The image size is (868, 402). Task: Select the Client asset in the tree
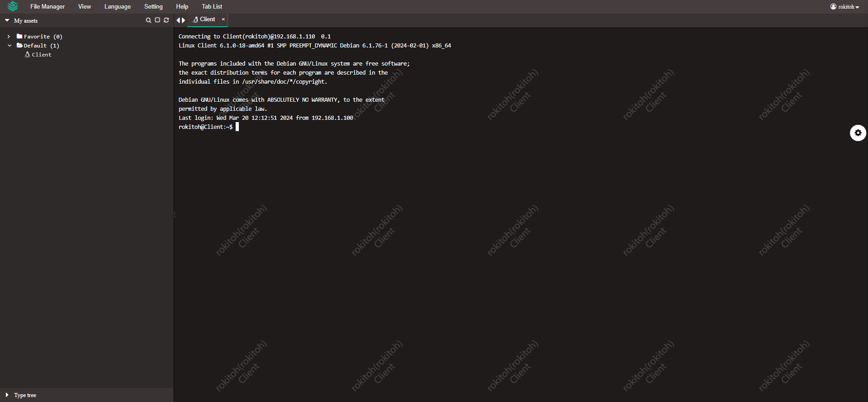41,55
